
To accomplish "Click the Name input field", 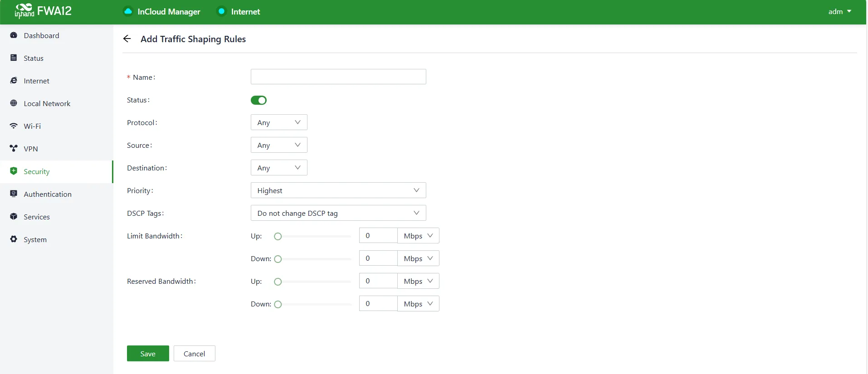I will pos(338,77).
